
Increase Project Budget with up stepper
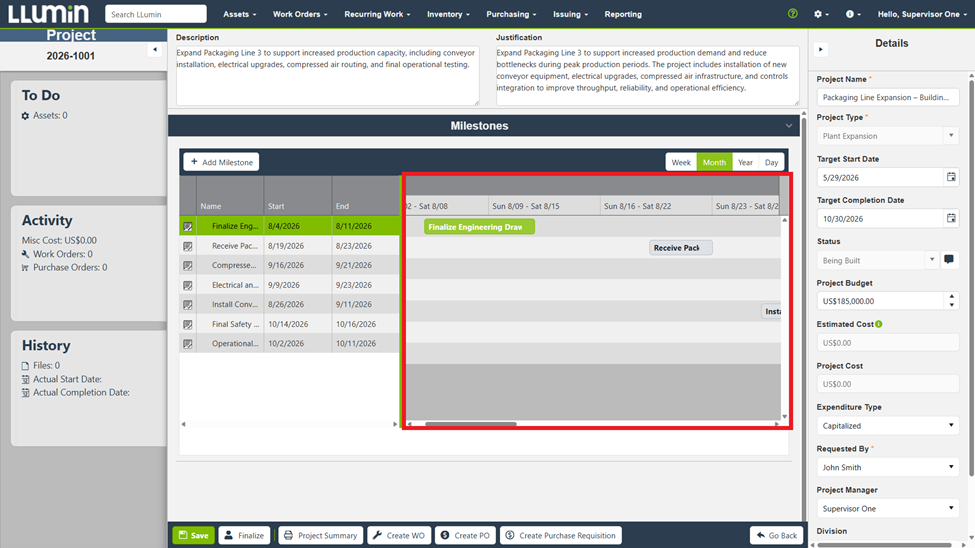pos(951,297)
